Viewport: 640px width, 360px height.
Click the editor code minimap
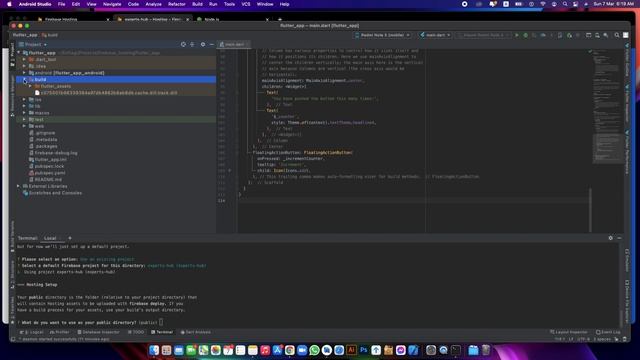[607, 107]
